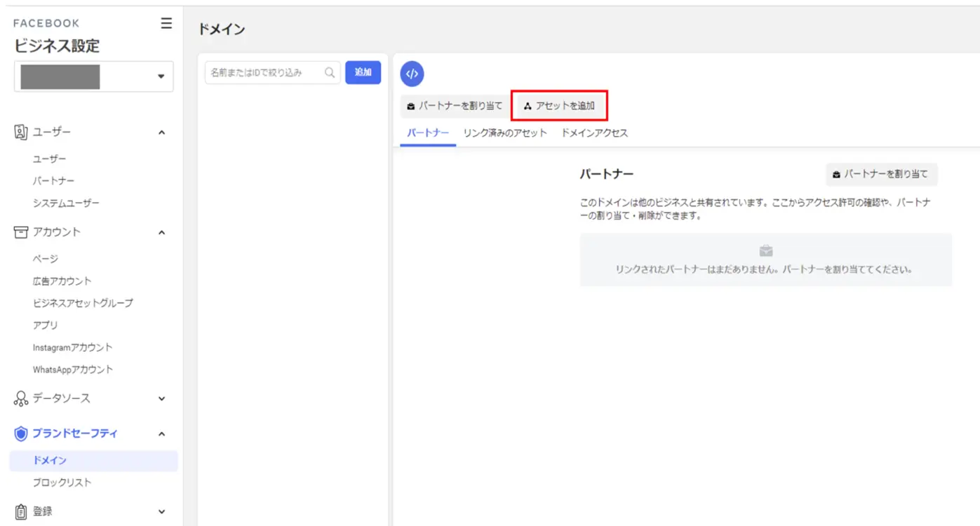Click the ユーザー section person icon

(20, 132)
